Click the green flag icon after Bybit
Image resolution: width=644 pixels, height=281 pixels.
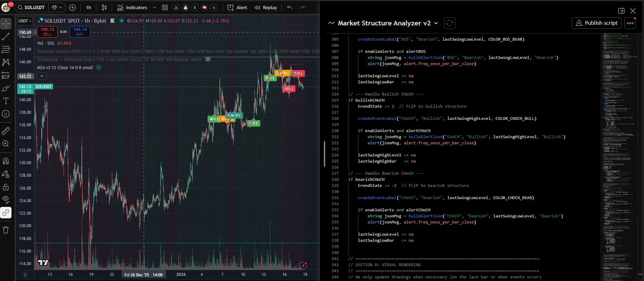113,21
